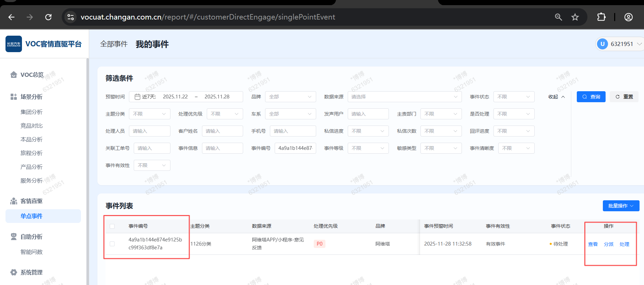
Task: Switch to the 全部事件 tab
Action: 114,44
